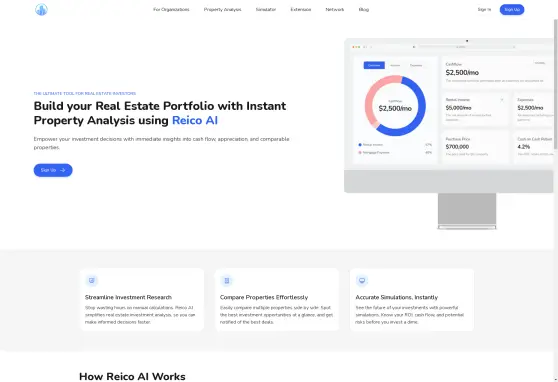Click the Reico AI building logo
This screenshot has width=558, height=382.
[41, 10]
